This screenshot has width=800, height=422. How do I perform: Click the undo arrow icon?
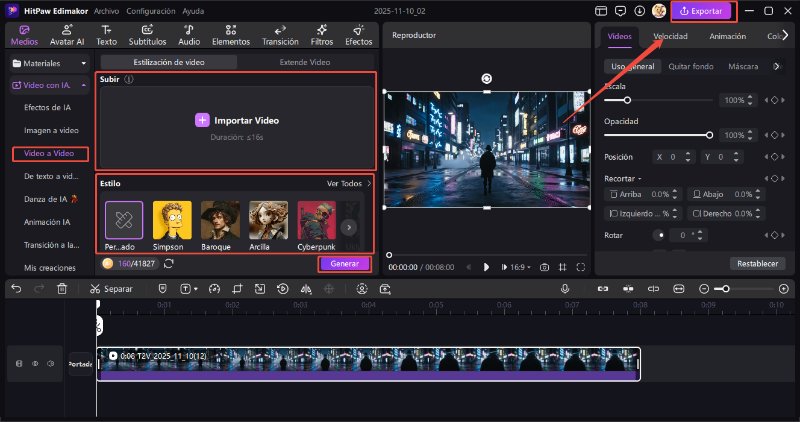tap(16, 289)
